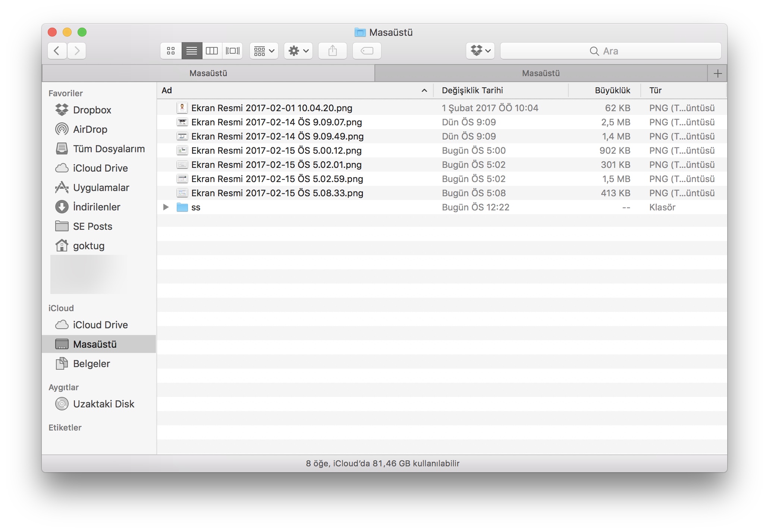Screen dimensions: 769x532
Task: Switch to Cover Flow view
Action: [x=233, y=51]
